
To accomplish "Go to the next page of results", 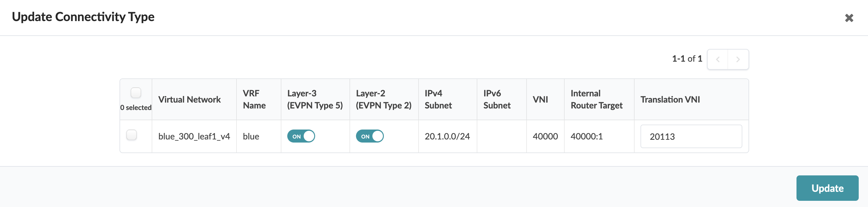I will 738,59.
